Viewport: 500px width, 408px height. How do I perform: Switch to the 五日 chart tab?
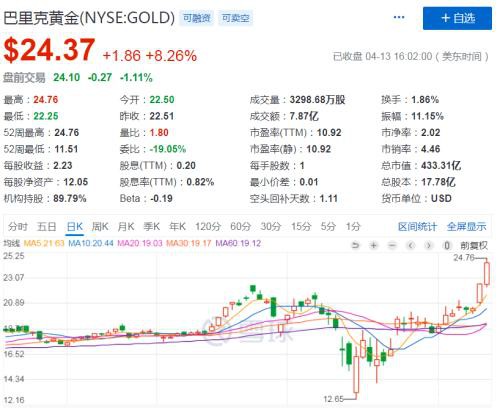tap(46, 227)
